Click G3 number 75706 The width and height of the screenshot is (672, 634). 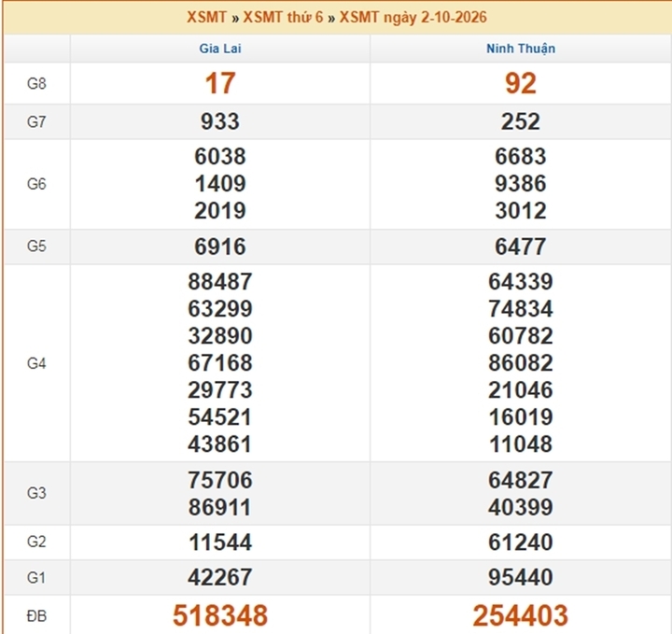pyautogui.click(x=220, y=480)
